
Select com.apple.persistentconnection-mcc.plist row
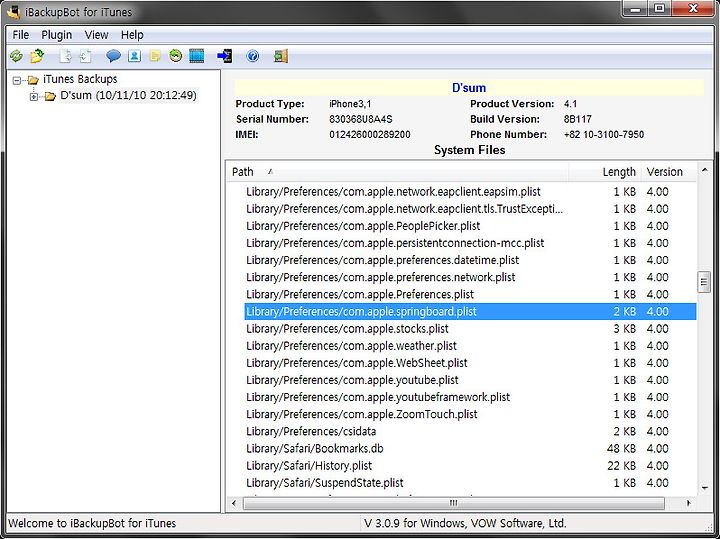(x=470, y=243)
